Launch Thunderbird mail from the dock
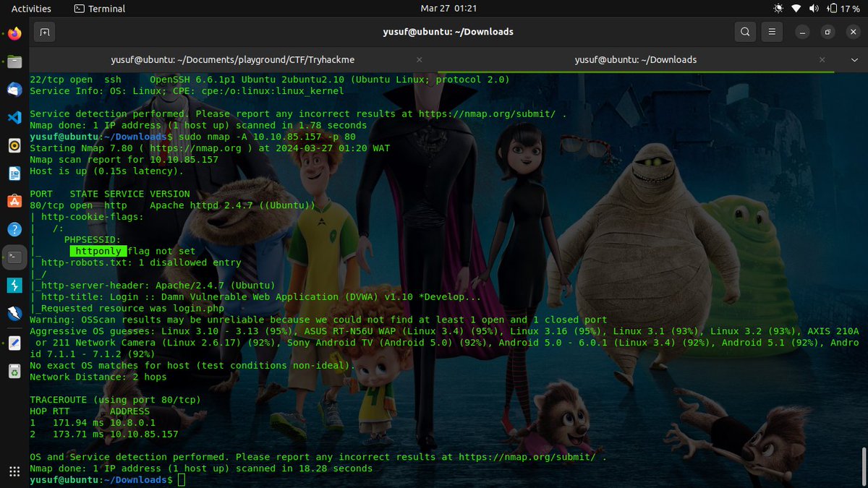The image size is (868, 488). point(14,90)
